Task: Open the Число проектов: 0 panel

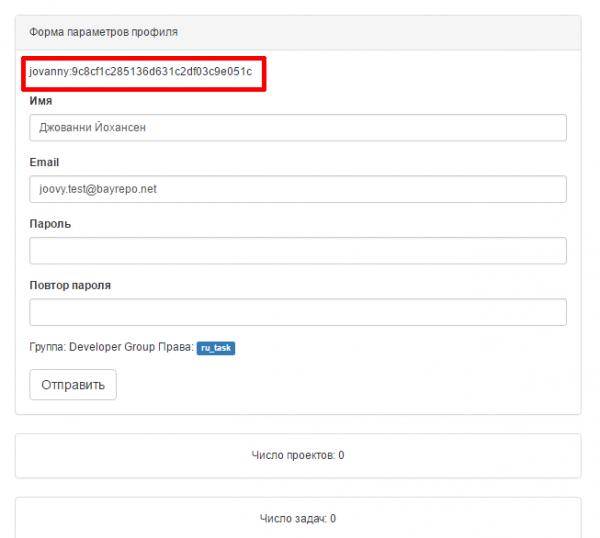Action: pyautogui.click(x=298, y=455)
